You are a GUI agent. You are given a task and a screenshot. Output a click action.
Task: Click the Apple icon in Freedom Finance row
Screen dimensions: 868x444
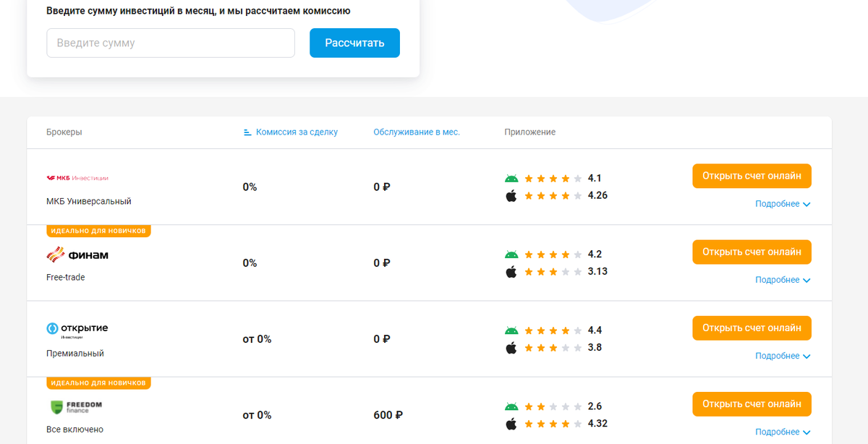(511, 423)
